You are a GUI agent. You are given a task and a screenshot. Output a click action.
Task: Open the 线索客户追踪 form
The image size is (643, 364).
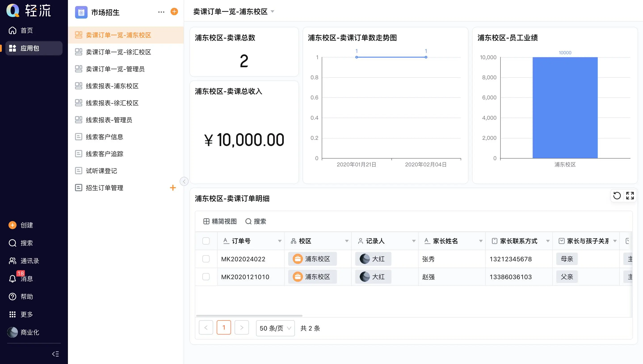tap(126, 154)
